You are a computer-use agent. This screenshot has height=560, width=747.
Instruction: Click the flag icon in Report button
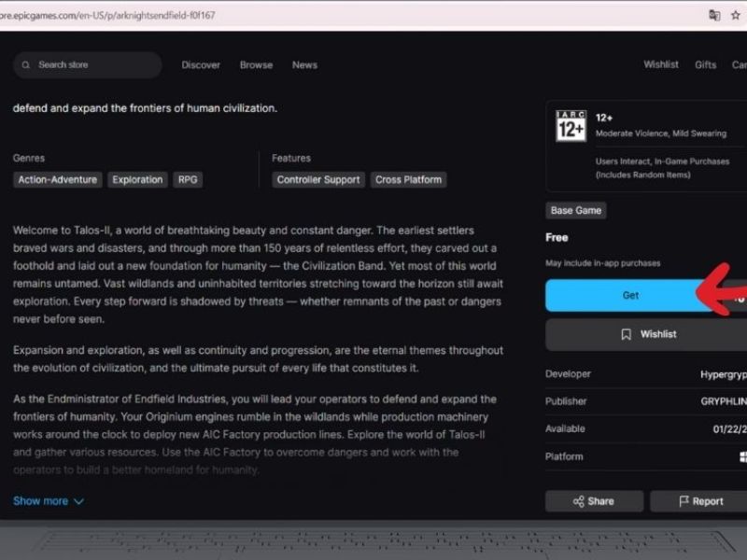click(683, 501)
